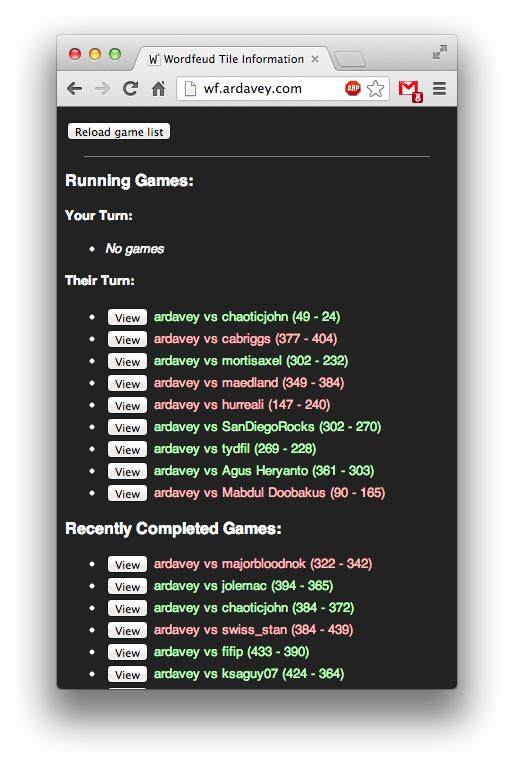Click the browser back arrow
Viewport: 514px width, 768px height.
(x=74, y=89)
